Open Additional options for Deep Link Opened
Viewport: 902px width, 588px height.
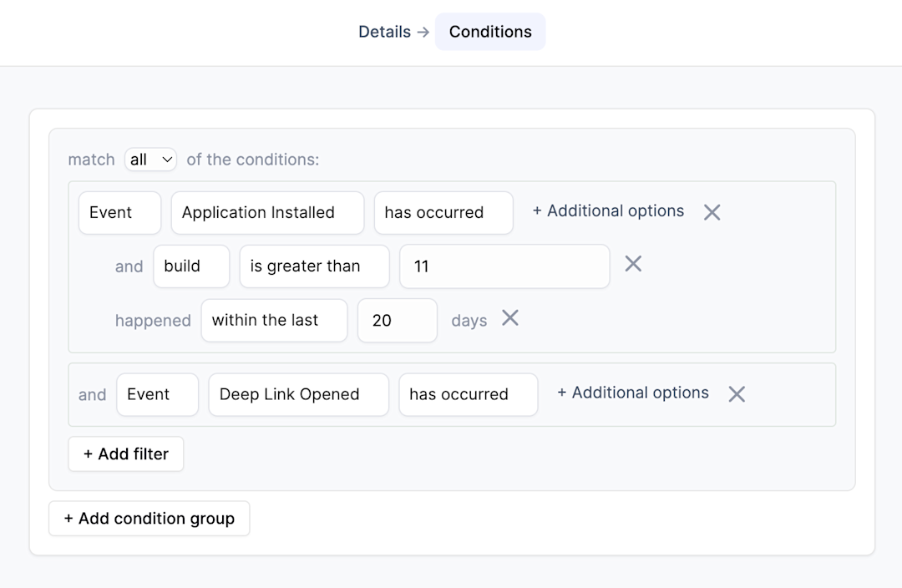point(633,393)
